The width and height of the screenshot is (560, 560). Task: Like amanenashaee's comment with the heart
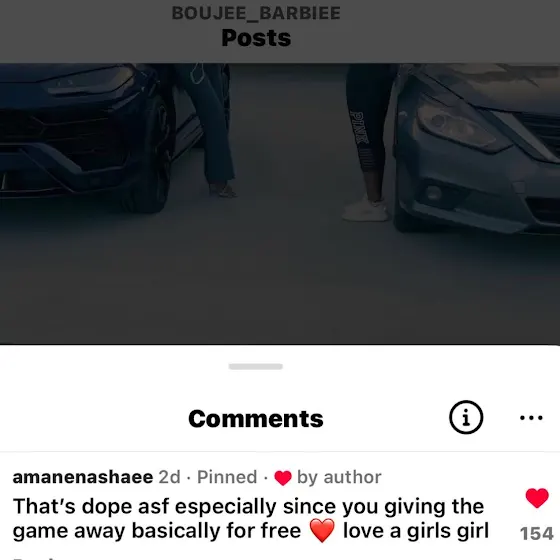537,498
